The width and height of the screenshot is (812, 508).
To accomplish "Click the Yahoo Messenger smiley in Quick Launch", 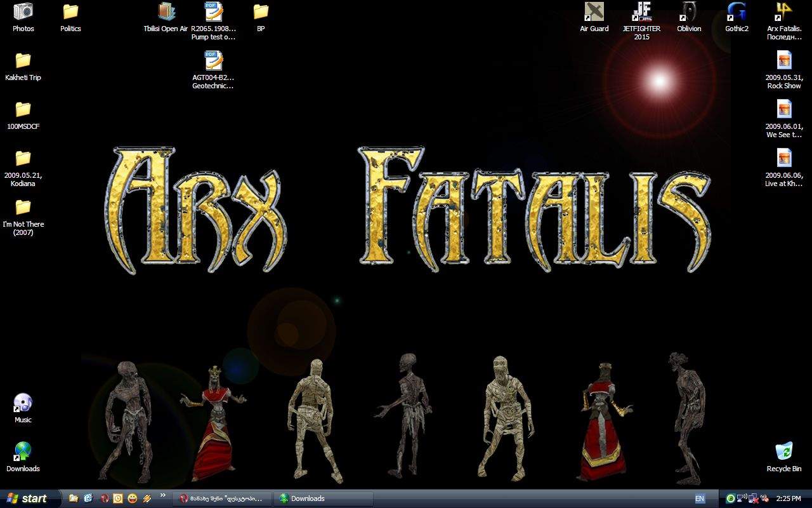I will point(133,498).
